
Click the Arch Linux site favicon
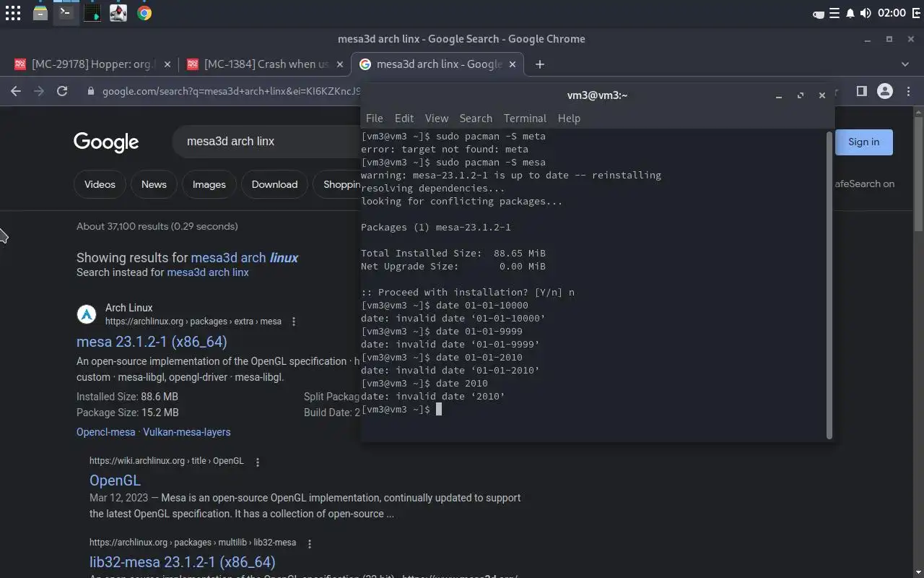(x=87, y=314)
